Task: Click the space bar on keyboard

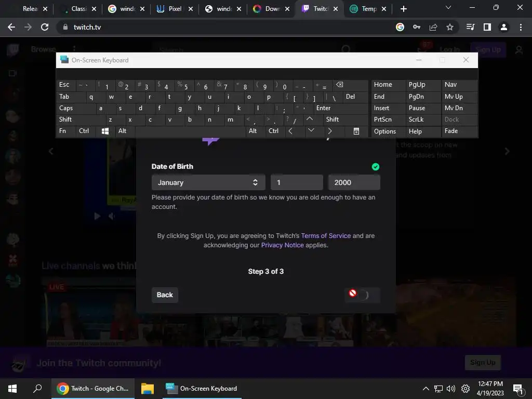Action: pos(190,131)
